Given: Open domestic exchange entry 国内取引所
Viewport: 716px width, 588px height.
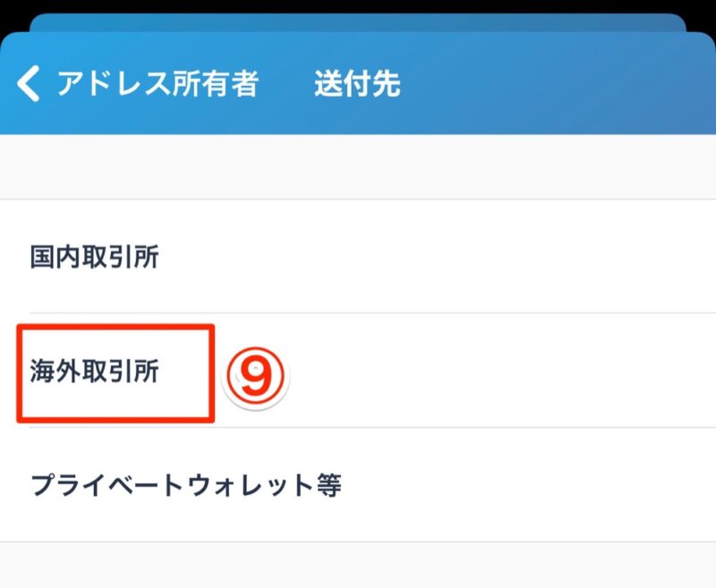Looking at the screenshot, I should click(x=95, y=256).
